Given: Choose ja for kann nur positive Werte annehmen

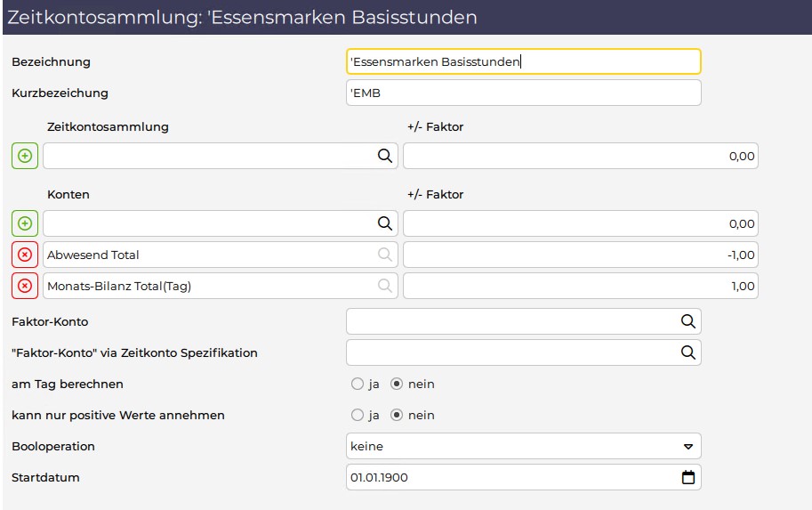Looking at the screenshot, I should click(x=358, y=415).
